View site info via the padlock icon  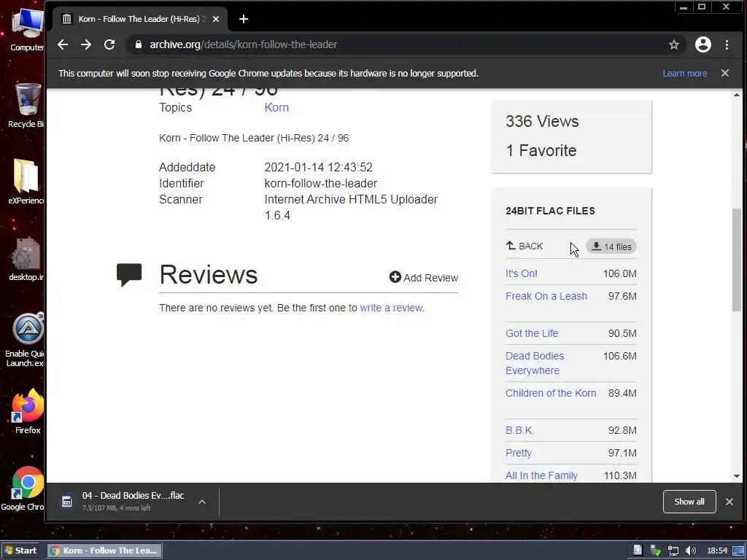[x=139, y=44]
